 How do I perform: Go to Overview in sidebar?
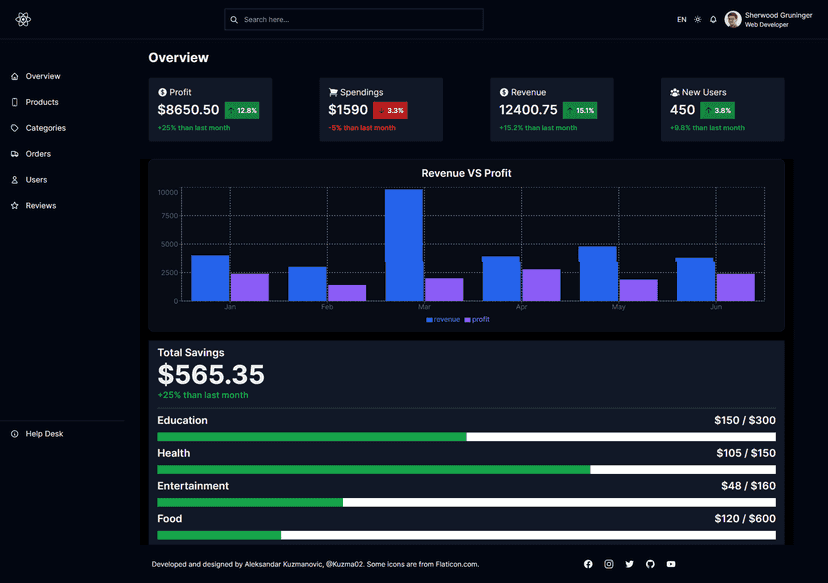42,76
